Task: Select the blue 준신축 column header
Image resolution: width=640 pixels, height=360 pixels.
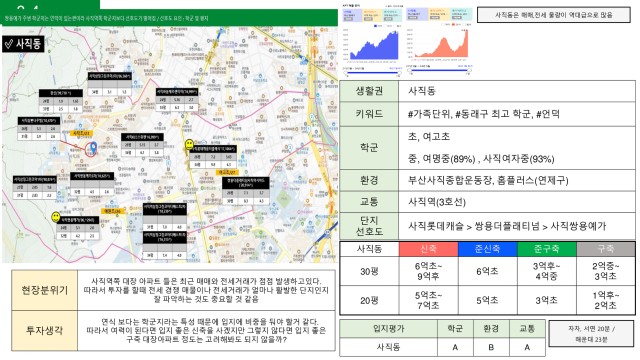Action: tap(487, 249)
